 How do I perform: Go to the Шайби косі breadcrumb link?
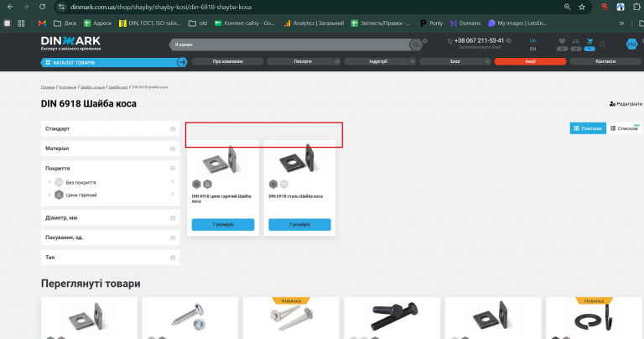pyautogui.click(x=118, y=87)
